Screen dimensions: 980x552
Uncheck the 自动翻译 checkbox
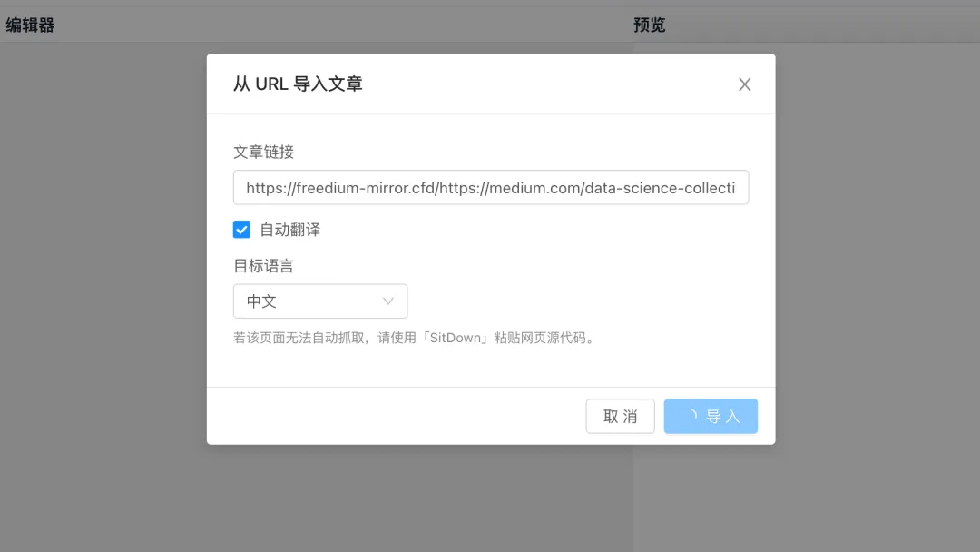[x=242, y=230]
